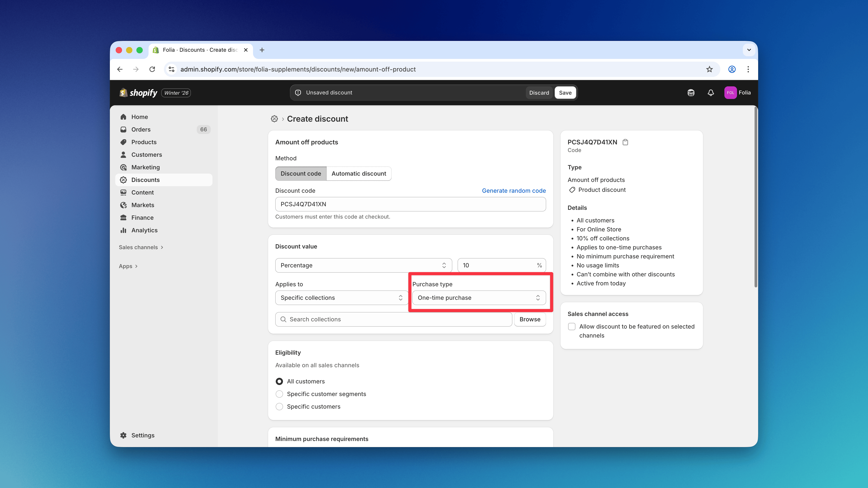Screen dimensions: 868x488
Task: Open Sidekick assistant icon in top bar
Action: pyautogui.click(x=691, y=93)
